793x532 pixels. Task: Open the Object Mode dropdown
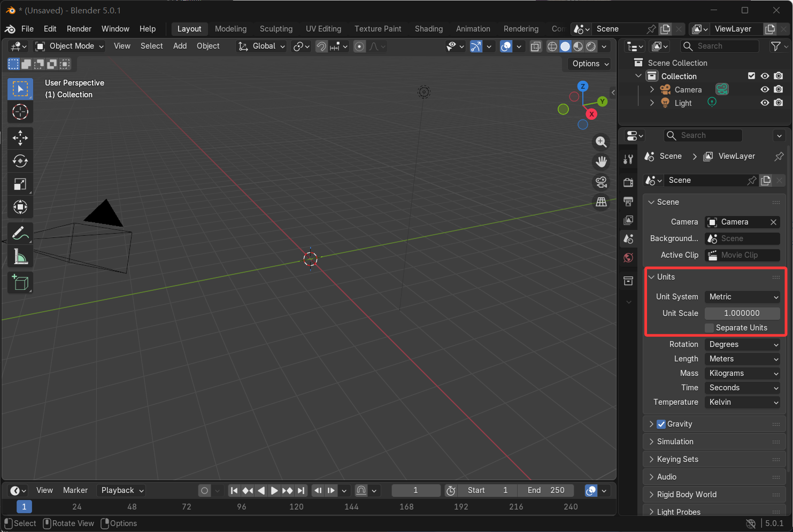(70, 46)
